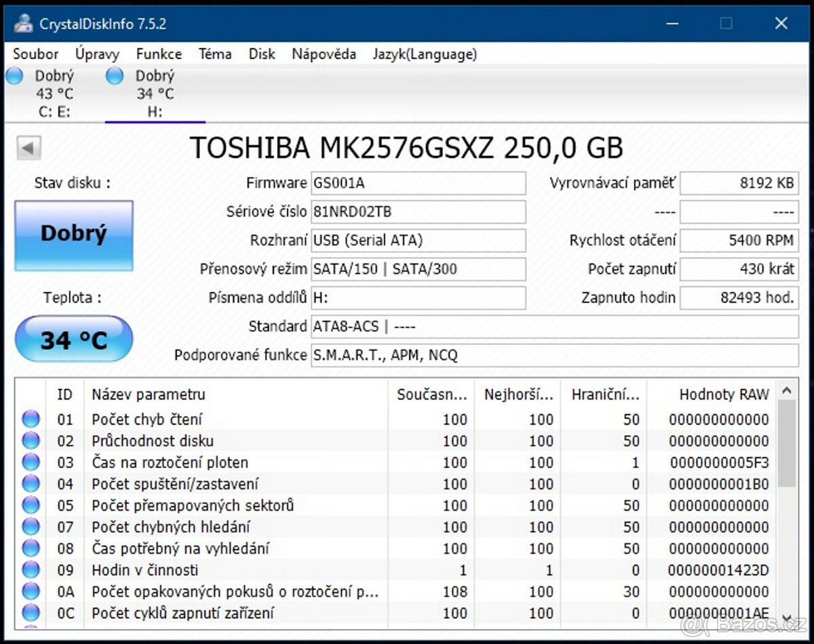Click the Standard field ATA8-ACS
Screen dimensions: 814x644
[x=554, y=327]
